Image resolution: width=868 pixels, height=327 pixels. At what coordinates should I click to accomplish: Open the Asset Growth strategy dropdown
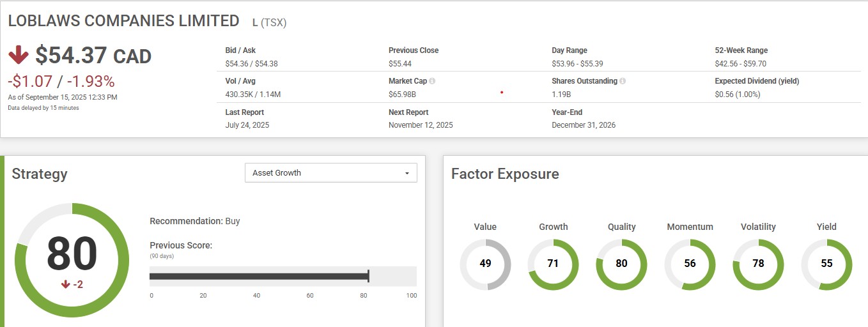point(331,173)
